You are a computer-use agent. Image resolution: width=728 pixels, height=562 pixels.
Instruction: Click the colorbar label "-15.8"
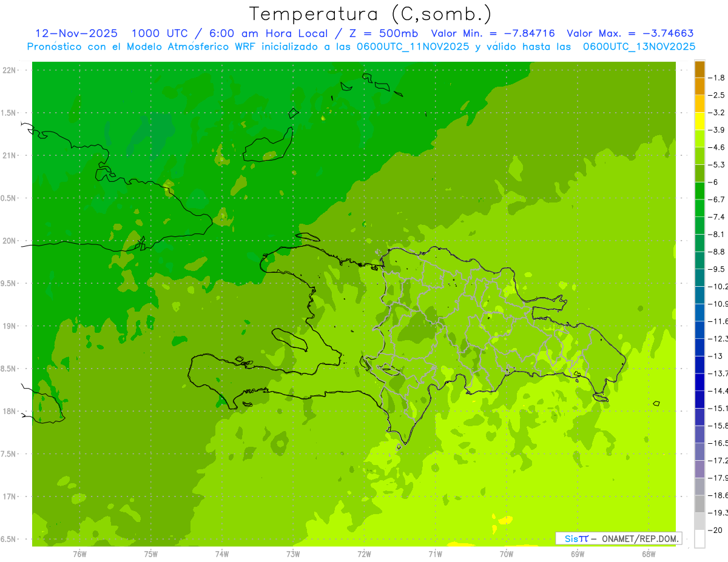(x=718, y=426)
